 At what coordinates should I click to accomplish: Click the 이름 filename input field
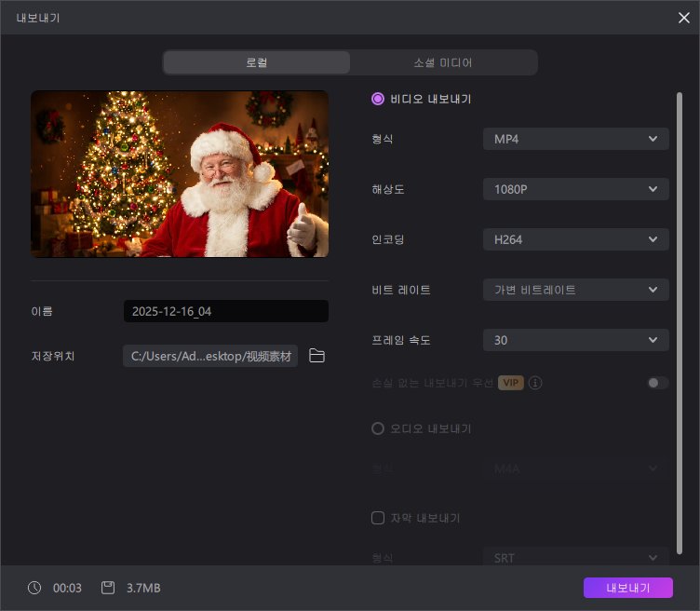pyautogui.click(x=225, y=311)
